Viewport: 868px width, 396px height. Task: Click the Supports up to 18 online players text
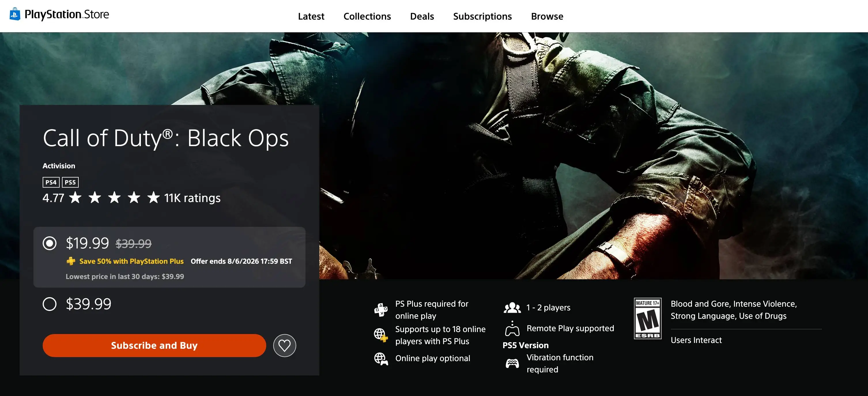tap(440, 335)
